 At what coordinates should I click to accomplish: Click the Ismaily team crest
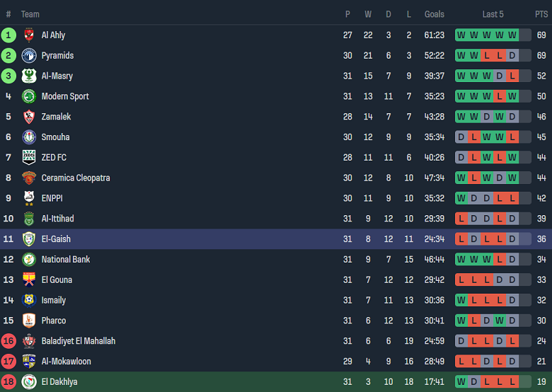click(29, 300)
